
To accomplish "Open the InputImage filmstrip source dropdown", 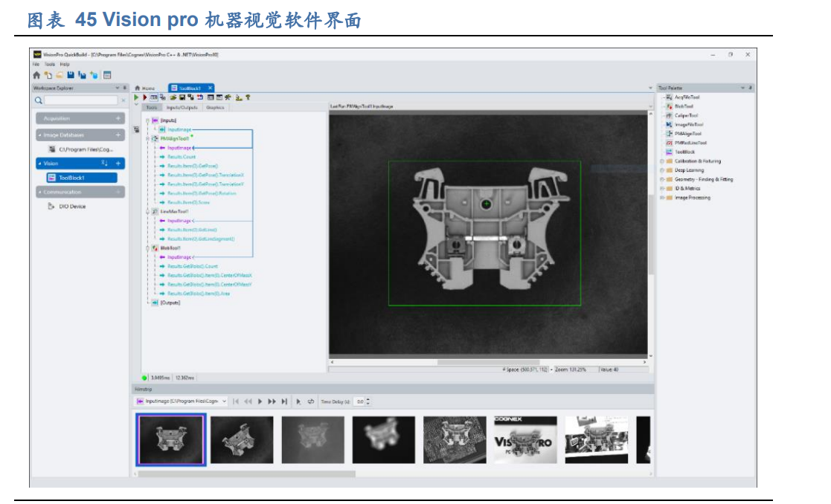I will pyautogui.click(x=225, y=401).
